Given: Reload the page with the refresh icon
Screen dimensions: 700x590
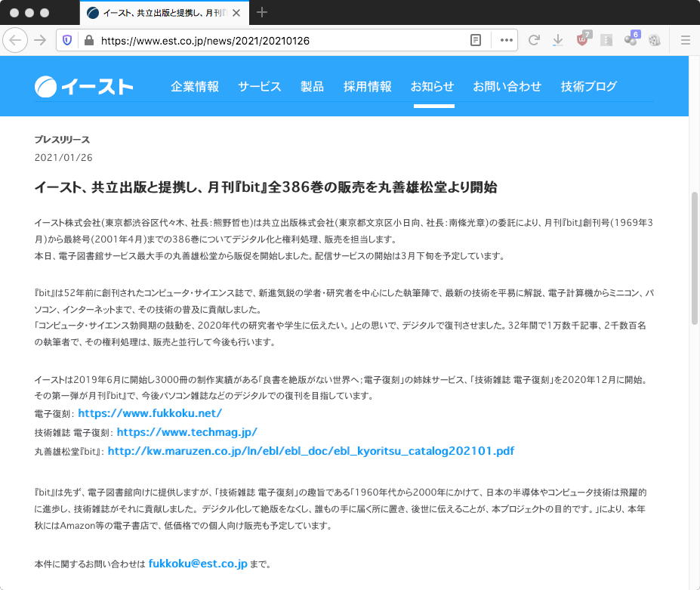Looking at the screenshot, I should coord(533,40).
